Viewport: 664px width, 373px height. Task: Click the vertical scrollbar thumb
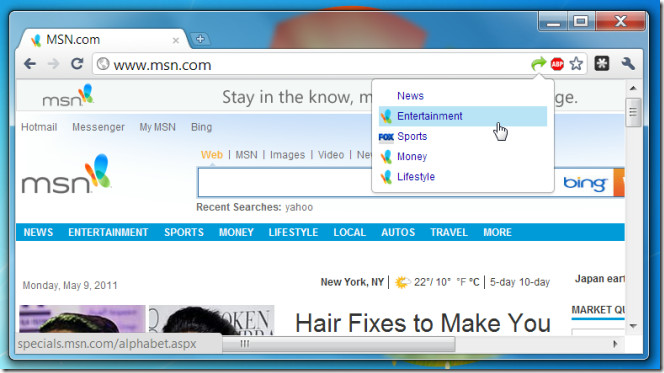[x=633, y=112]
